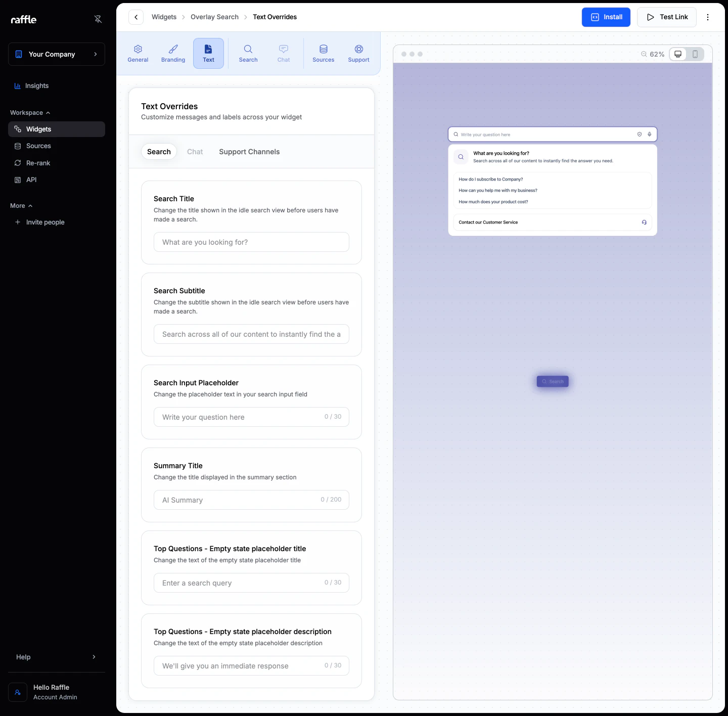
Task: Click the 62% zoom control in preview
Action: point(653,54)
